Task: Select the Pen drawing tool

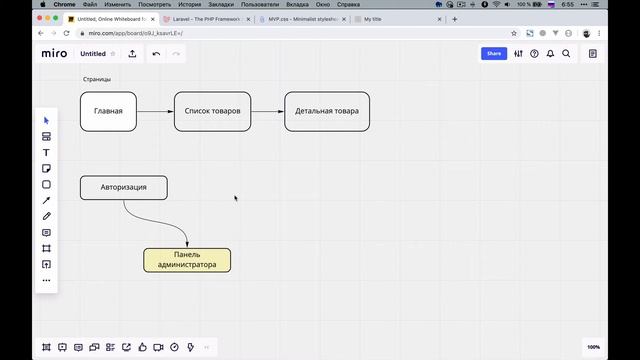Action: [x=46, y=216]
